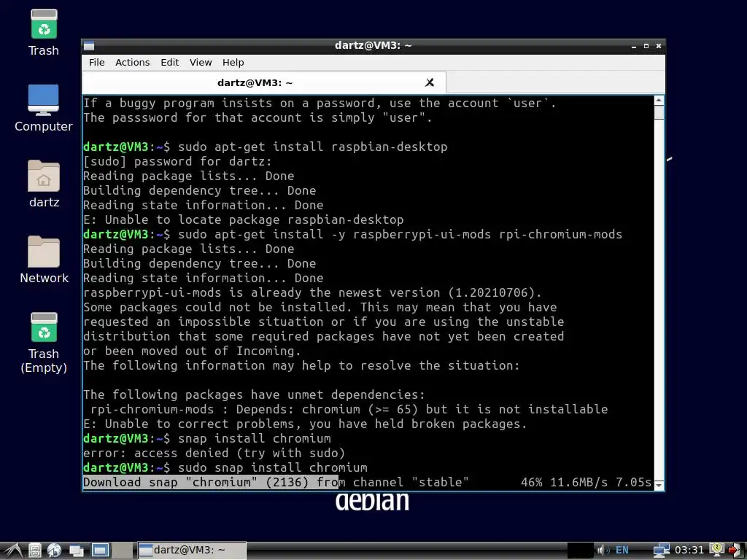This screenshot has width=747, height=560.
Task: Open the Trash (Empty) desktop icon
Action: click(x=44, y=343)
